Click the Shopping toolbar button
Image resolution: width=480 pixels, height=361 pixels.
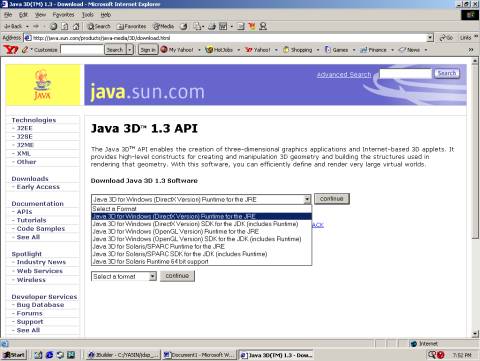(298, 50)
